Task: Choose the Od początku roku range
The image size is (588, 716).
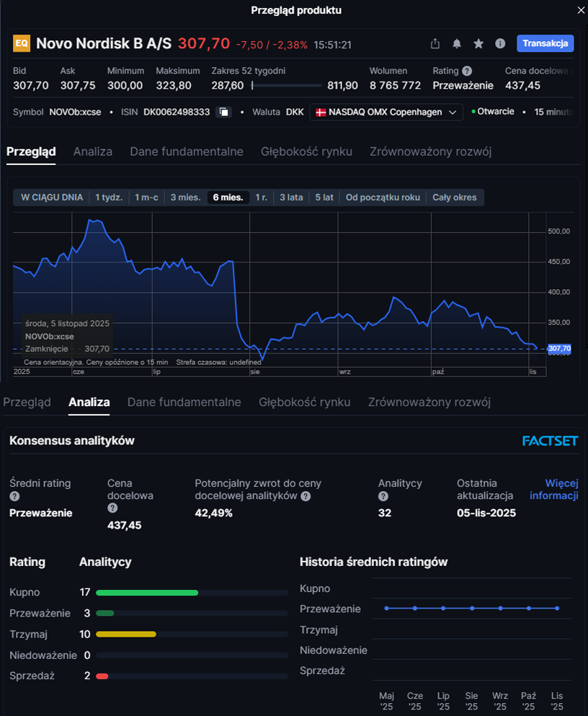Action: click(382, 198)
